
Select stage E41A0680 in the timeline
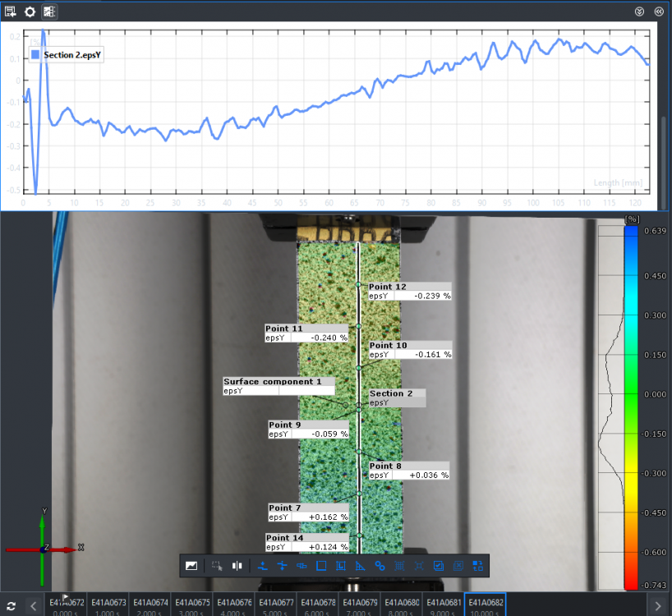point(403,605)
